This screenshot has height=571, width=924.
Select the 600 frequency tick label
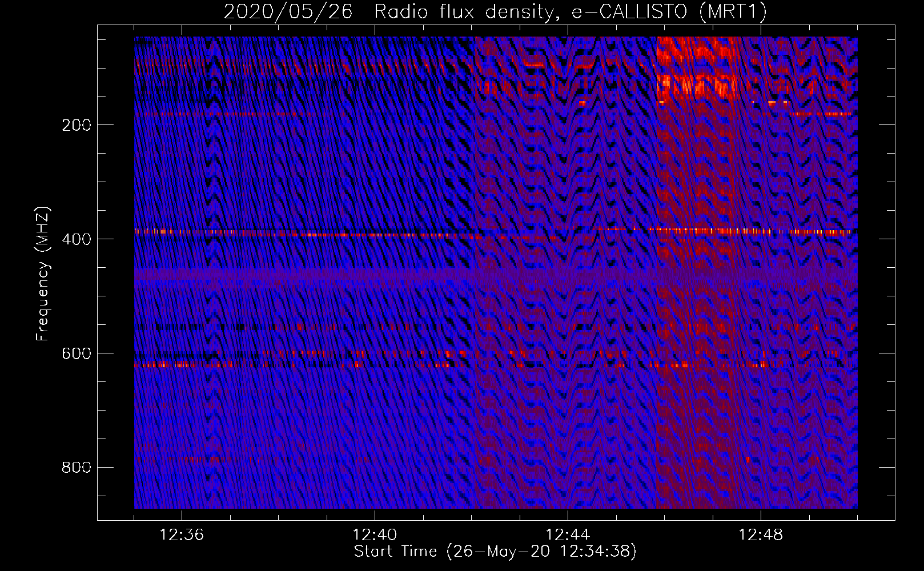(x=77, y=353)
